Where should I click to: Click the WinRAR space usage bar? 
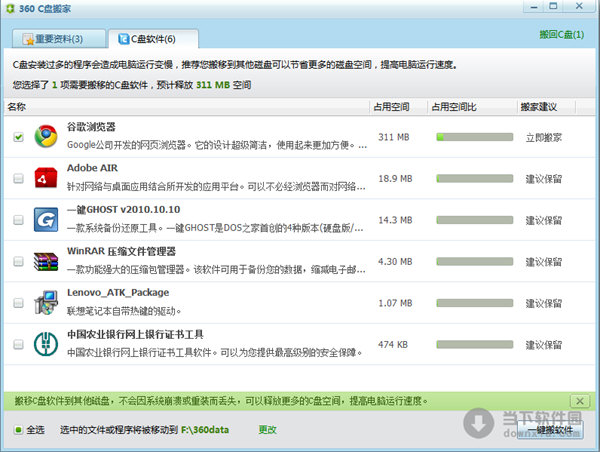474,261
